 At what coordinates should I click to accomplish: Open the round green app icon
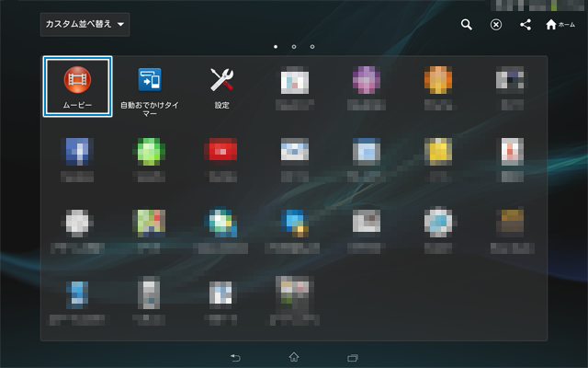(150, 151)
